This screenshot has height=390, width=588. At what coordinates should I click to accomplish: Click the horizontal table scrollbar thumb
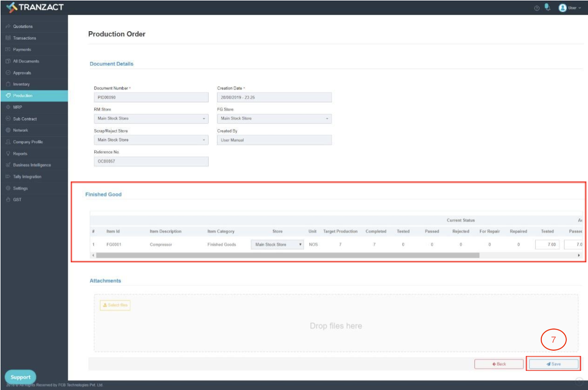288,255
